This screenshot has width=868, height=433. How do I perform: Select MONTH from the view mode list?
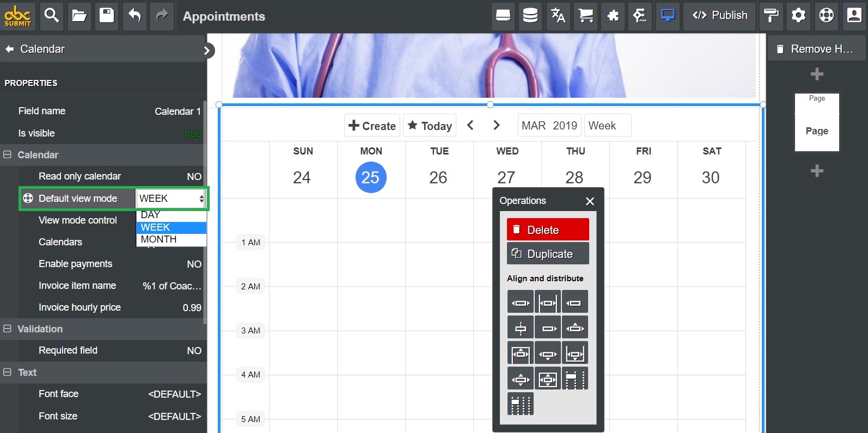click(159, 239)
